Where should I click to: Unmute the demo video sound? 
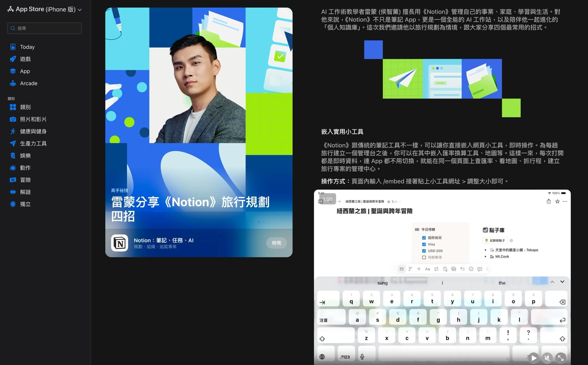click(547, 358)
